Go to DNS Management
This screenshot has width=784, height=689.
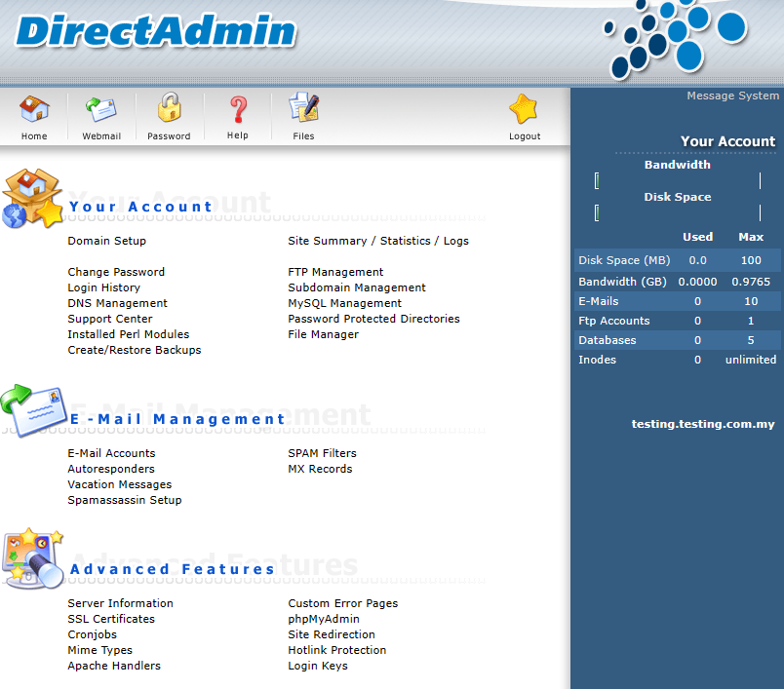point(117,302)
